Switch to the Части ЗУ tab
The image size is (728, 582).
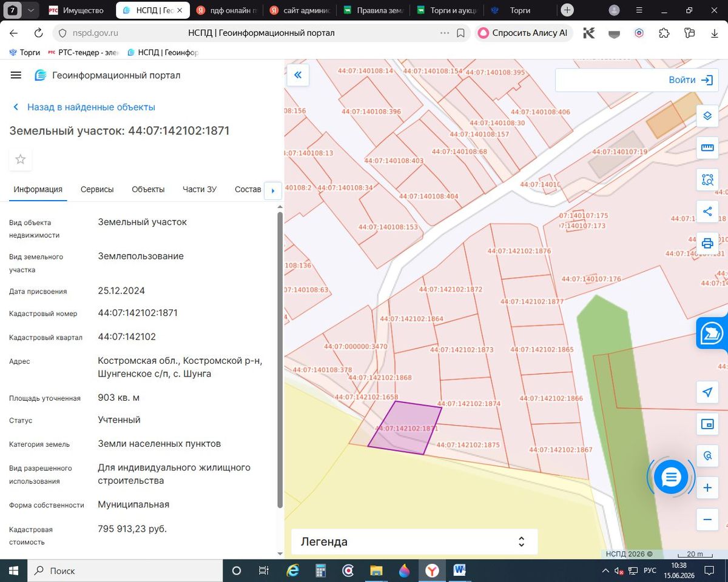[200, 189]
